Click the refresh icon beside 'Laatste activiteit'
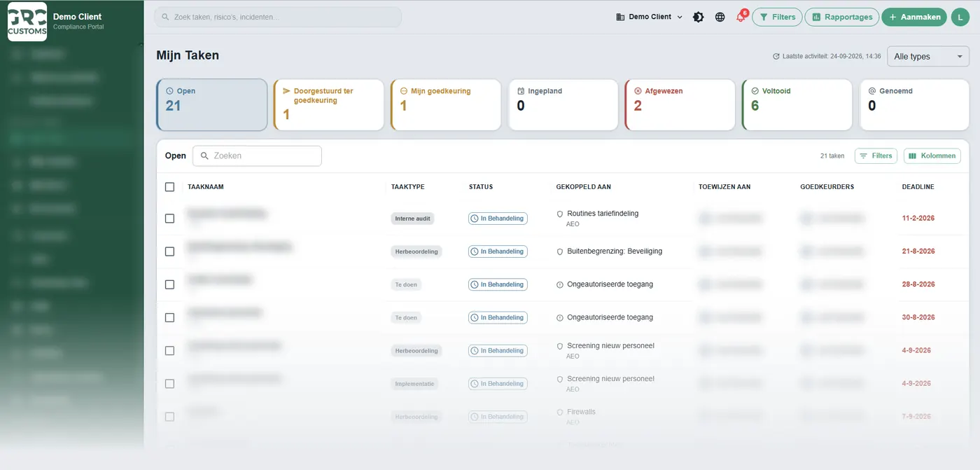 pyautogui.click(x=776, y=56)
